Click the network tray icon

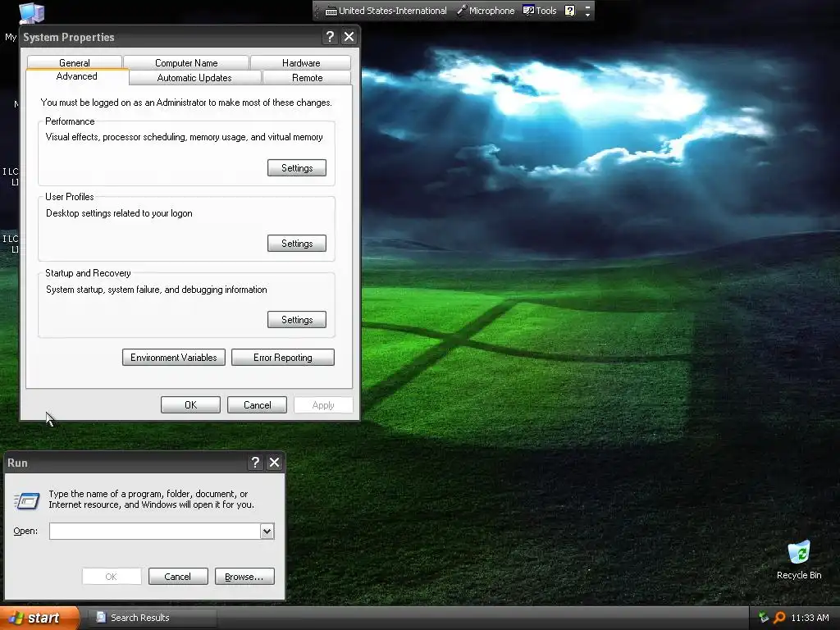click(764, 618)
